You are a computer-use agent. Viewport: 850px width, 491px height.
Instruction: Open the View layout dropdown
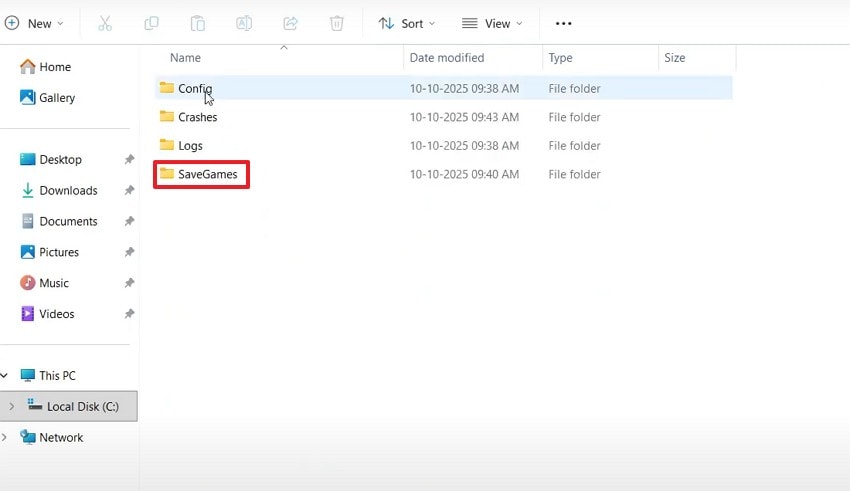pyautogui.click(x=492, y=23)
